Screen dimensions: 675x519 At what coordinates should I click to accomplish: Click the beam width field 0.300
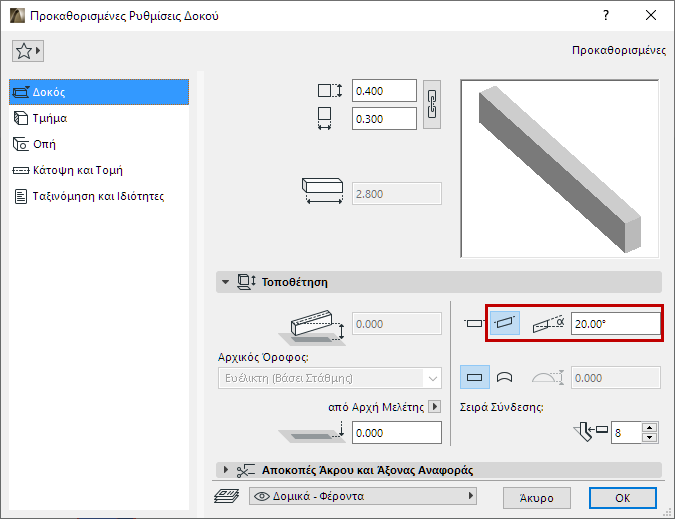[384, 119]
